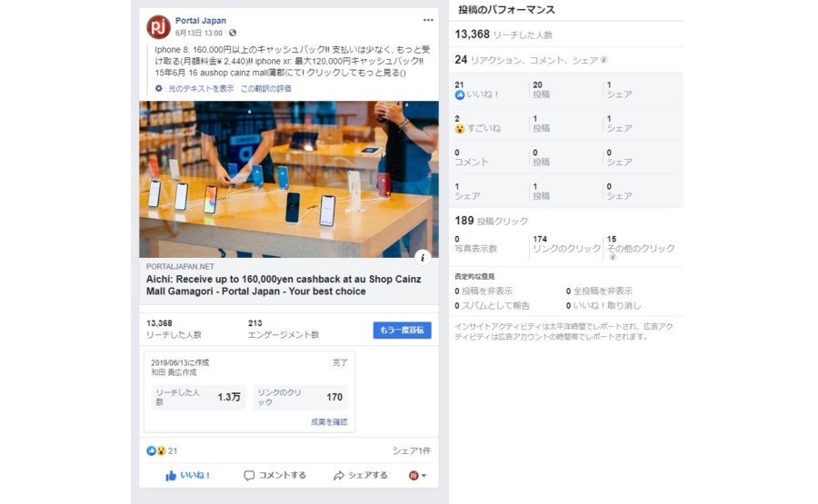
Task: Click the thumbs-up いいね！ button
Action: coord(187,475)
